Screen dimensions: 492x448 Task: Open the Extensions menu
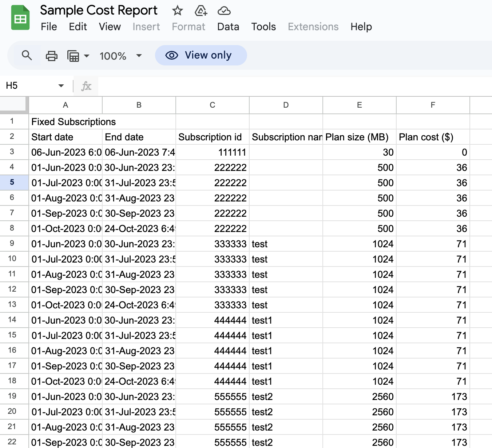click(x=313, y=27)
